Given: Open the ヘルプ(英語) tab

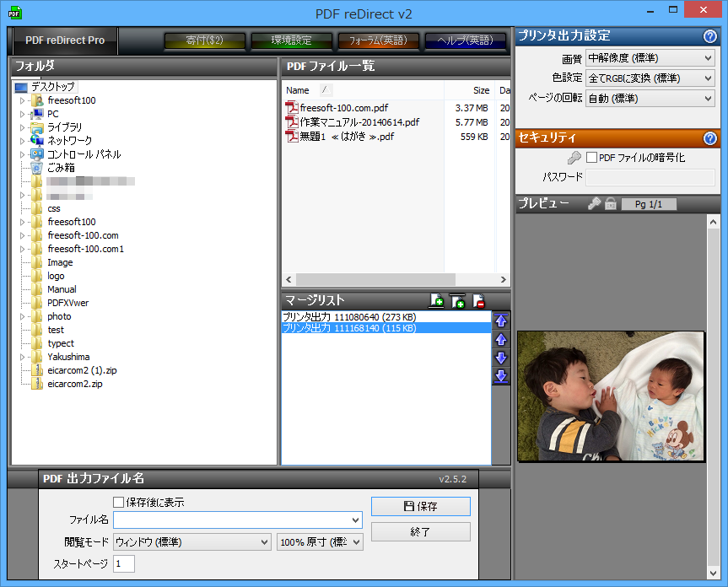Looking at the screenshot, I should 465,40.
